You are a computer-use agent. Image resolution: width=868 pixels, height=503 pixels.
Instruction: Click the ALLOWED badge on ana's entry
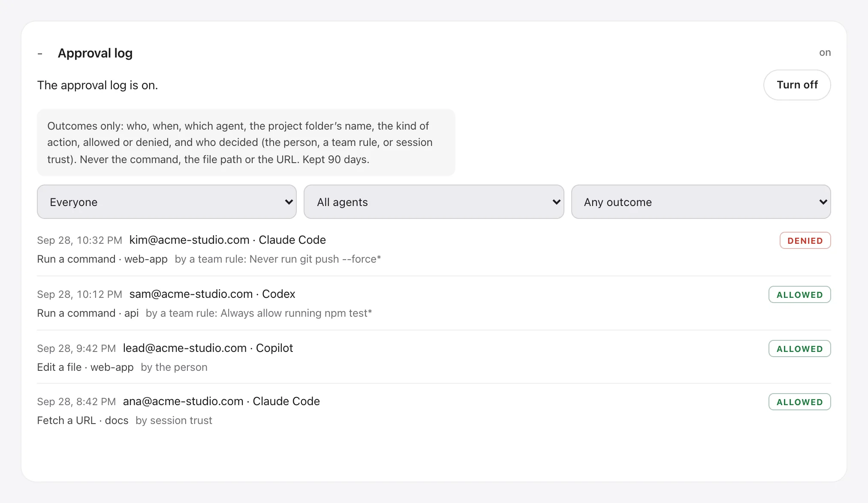[799, 402]
